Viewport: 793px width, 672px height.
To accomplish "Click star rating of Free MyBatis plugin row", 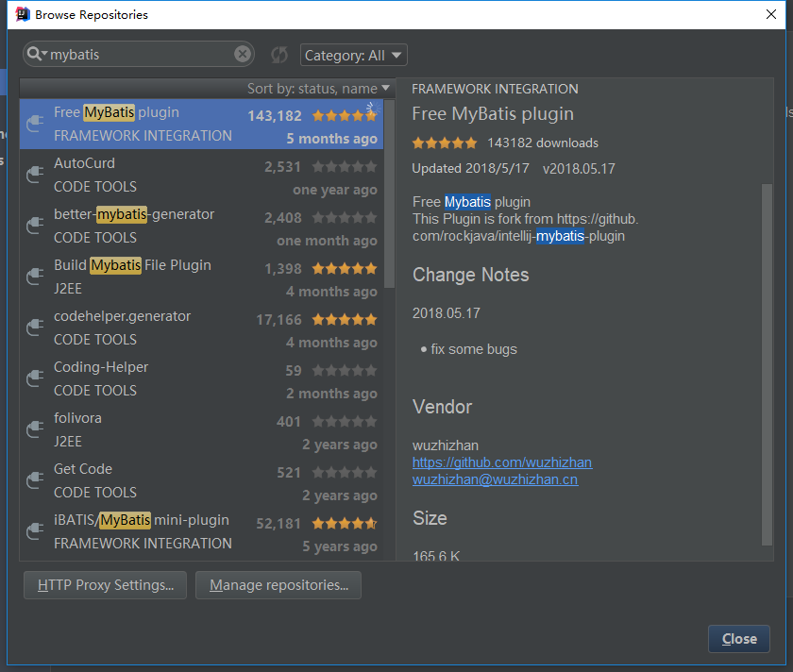I will click(x=345, y=116).
